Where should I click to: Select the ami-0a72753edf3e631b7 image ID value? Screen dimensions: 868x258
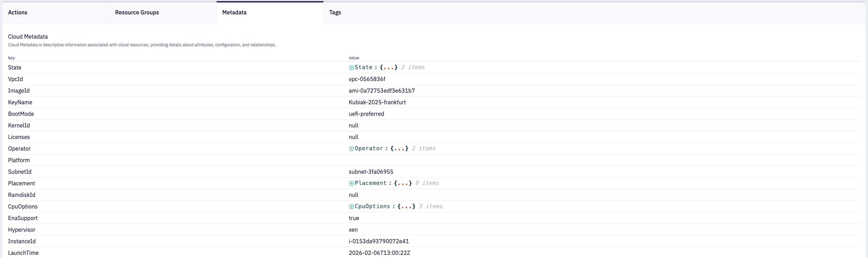382,91
